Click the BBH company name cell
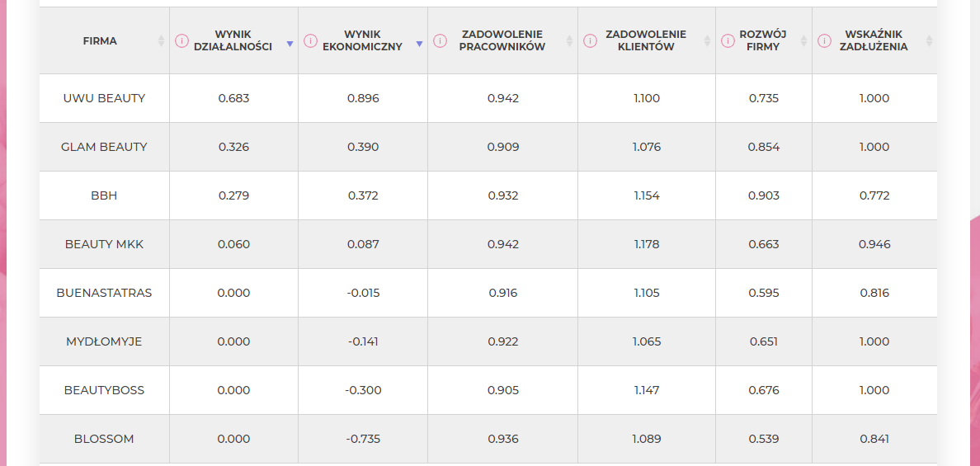Image resolution: width=980 pixels, height=466 pixels. (105, 196)
